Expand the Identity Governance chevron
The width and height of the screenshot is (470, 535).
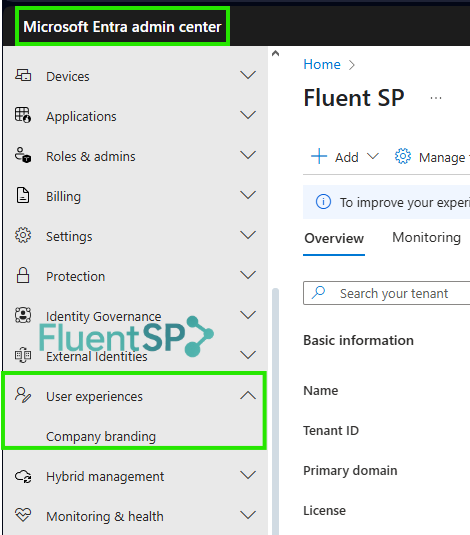pyautogui.click(x=248, y=315)
